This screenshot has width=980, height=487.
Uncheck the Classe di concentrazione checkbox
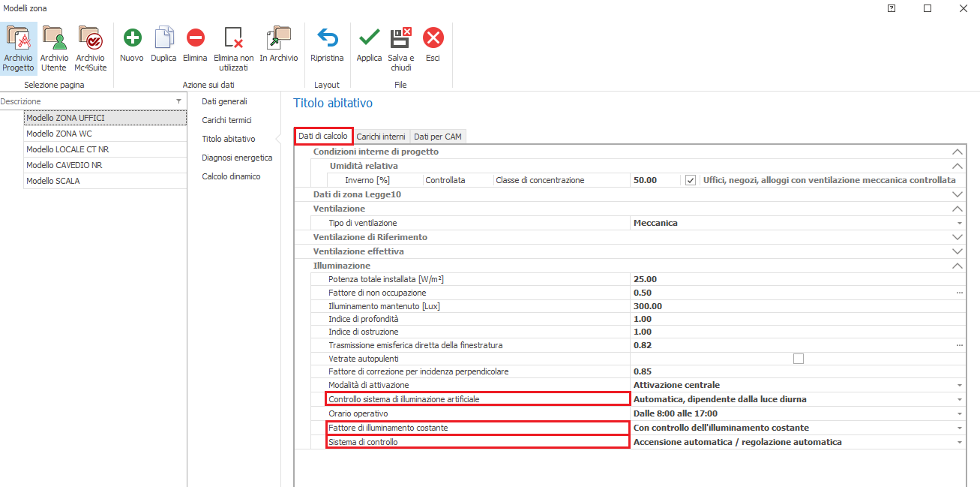click(x=691, y=180)
